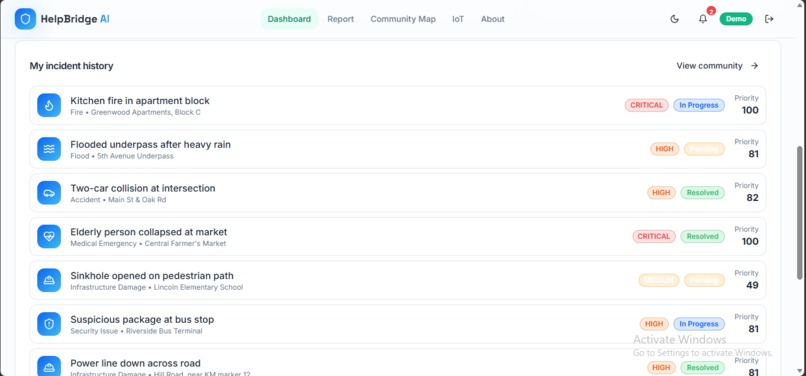Open the Report tab
Image resolution: width=806 pixels, height=376 pixels.
tap(340, 19)
